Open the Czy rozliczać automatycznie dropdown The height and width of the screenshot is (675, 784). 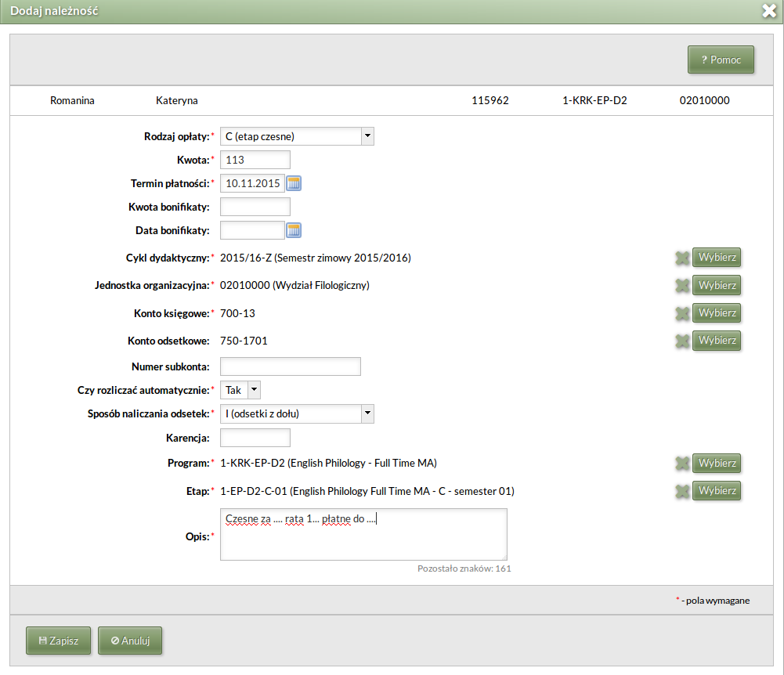254,390
